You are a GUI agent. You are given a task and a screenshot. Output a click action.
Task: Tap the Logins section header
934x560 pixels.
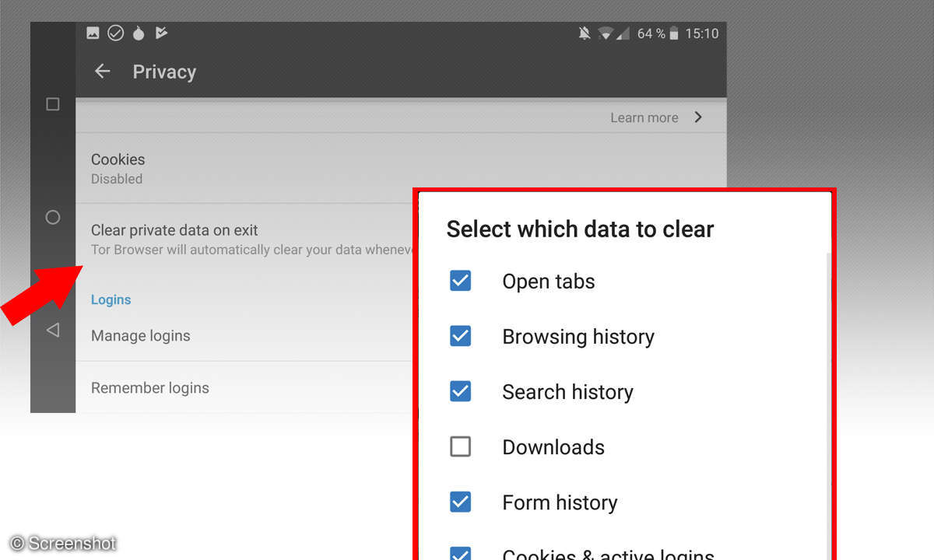point(111,299)
